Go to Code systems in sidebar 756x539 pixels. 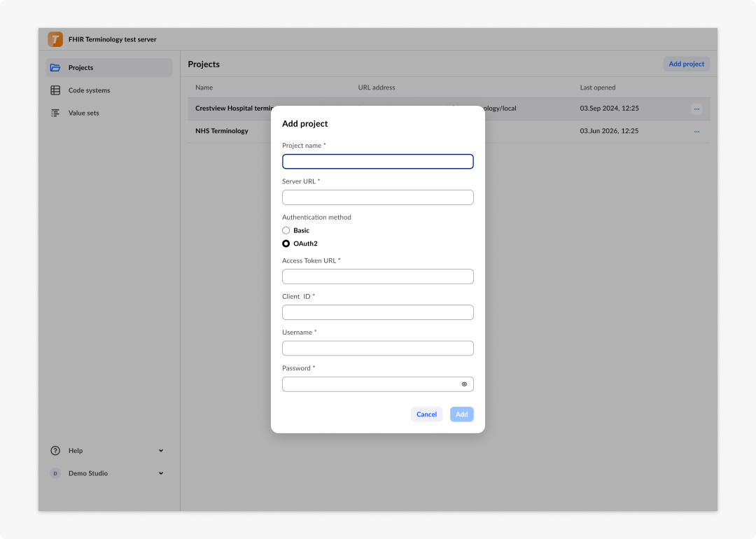click(109, 90)
